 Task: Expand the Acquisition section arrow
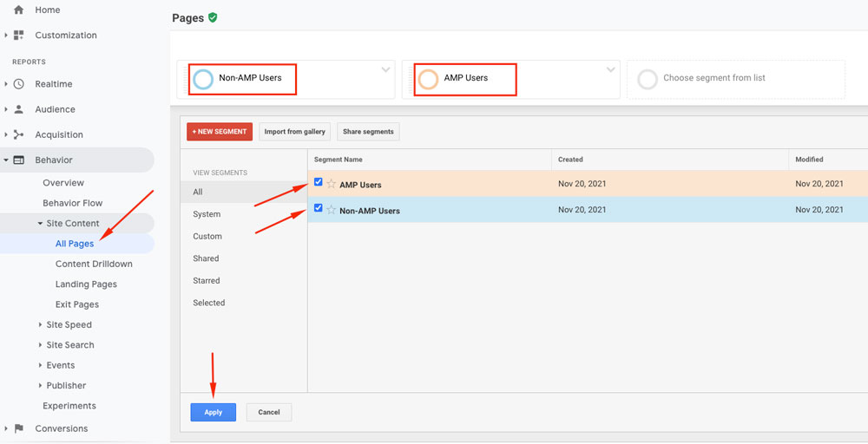[x=5, y=134]
